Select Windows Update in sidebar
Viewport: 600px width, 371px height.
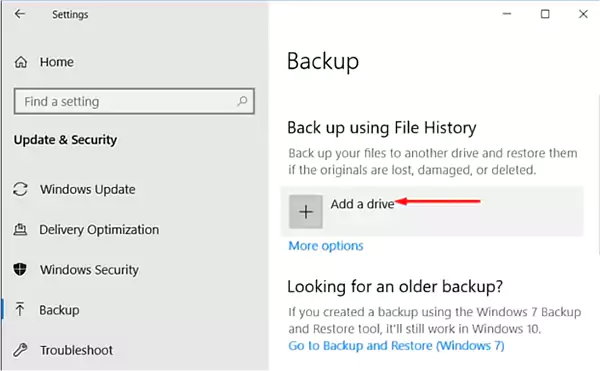click(x=88, y=189)
